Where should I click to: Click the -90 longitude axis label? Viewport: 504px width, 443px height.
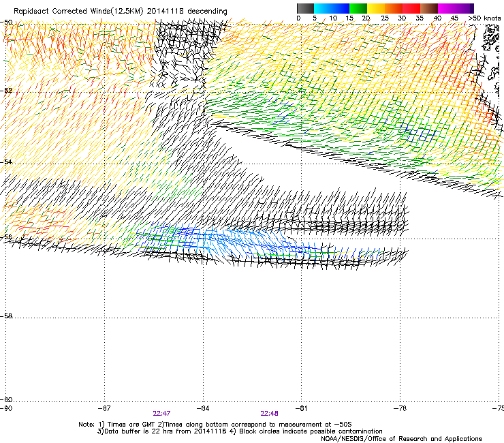[6, 408]
